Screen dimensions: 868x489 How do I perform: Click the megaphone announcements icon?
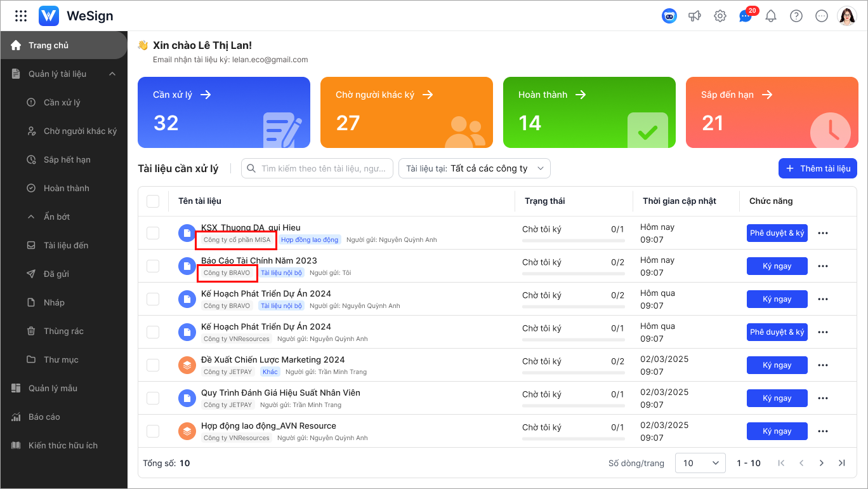pos(695,16)
